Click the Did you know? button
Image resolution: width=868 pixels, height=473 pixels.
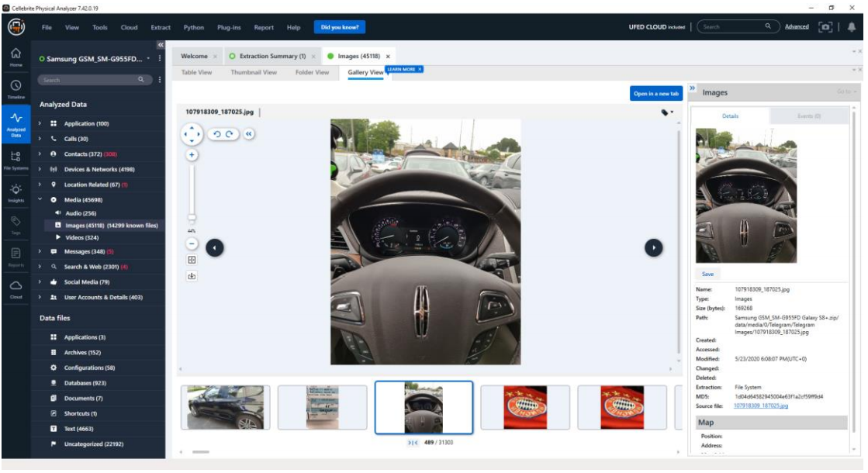click(x=340, y=27)
